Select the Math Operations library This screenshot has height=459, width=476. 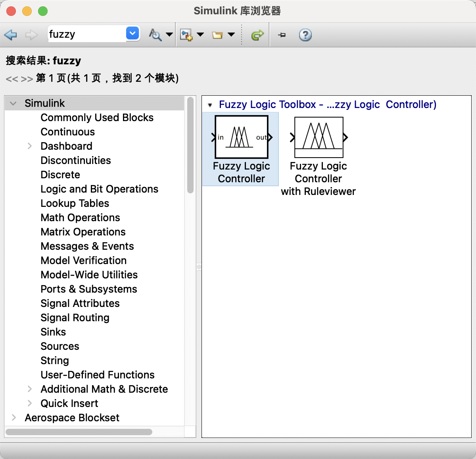tap(81, 218)
